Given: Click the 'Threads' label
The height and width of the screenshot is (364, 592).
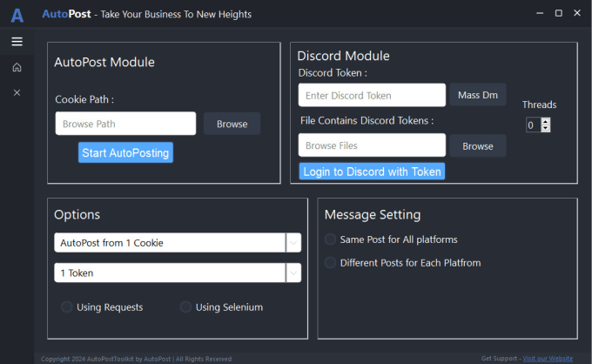Looking at the screenshot, I should (539, 104).
